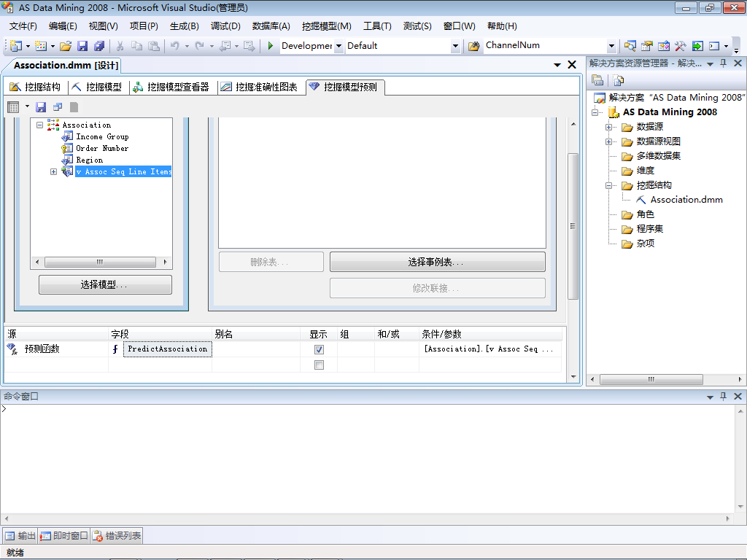Image resolution: width=747 pixels, height=560 pixels.
Task: Click the Show All Files icon in Solution Explorer
Action: click(619, 80)
